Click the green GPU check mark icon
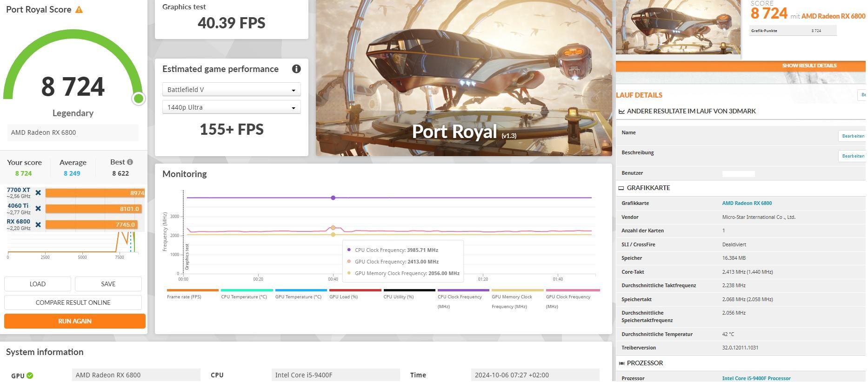This screenshot has width=868, height=382. tap(30, 375)
